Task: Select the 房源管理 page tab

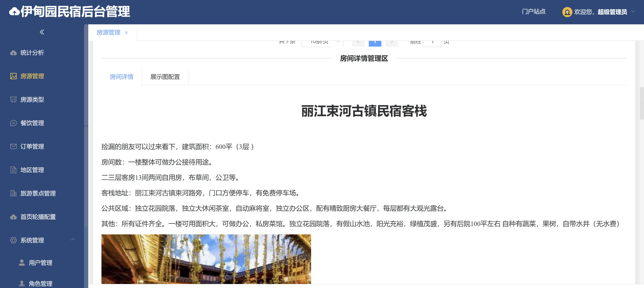Action: pos(109,33)
